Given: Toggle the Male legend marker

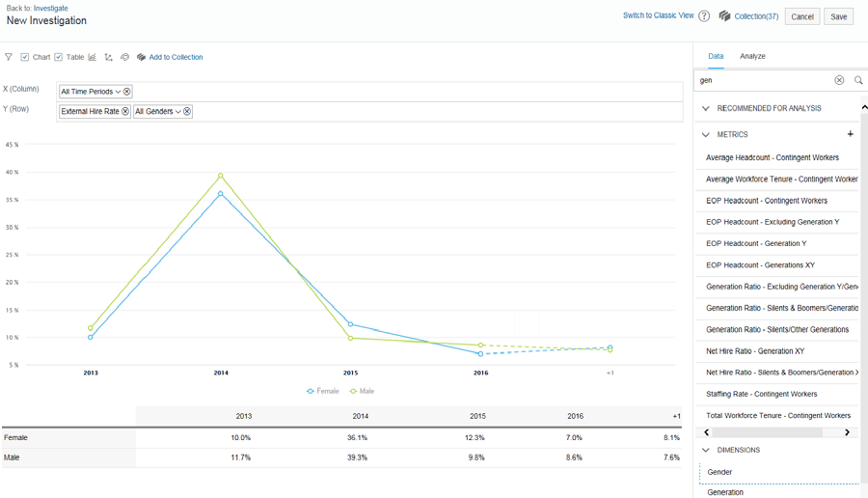Looking at the screenshot, I should [353, 391].
